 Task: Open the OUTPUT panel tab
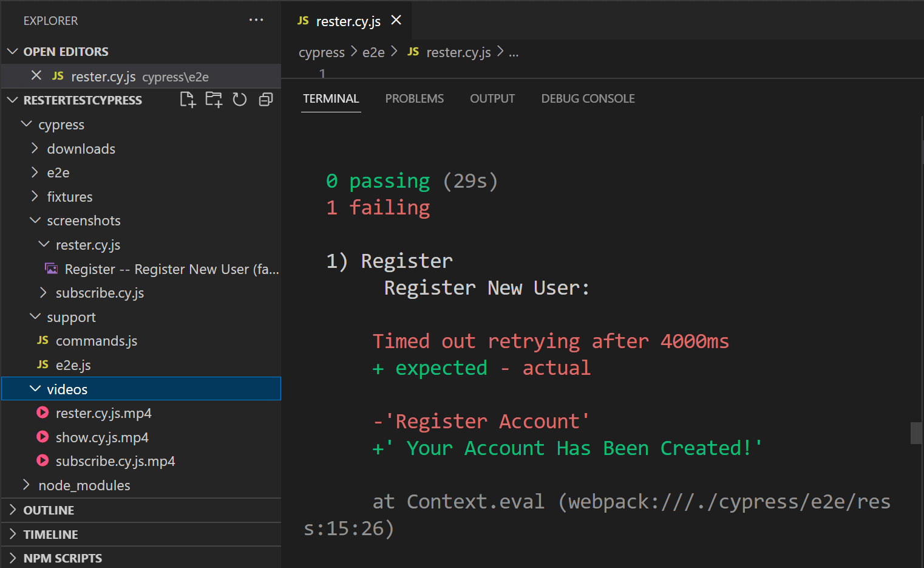pos(492,98)
